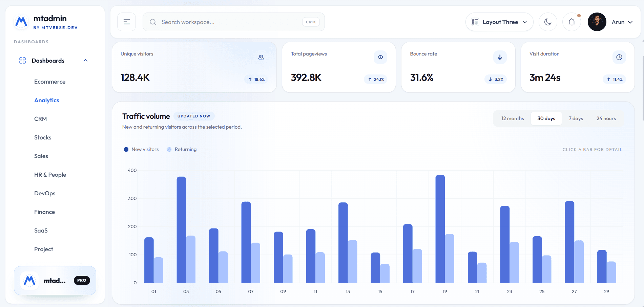Toggle dark mode with moon icon

(x=548, y=22)
